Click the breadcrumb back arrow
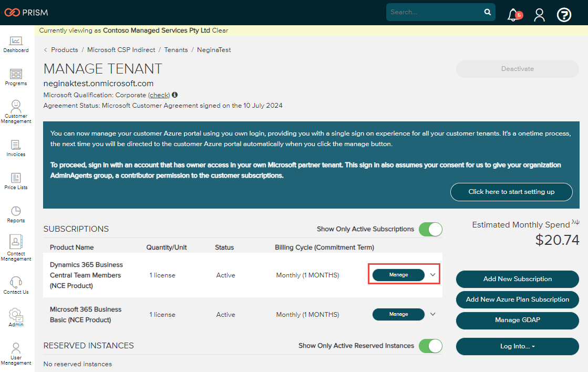The image size is (588, 372). 45,50
